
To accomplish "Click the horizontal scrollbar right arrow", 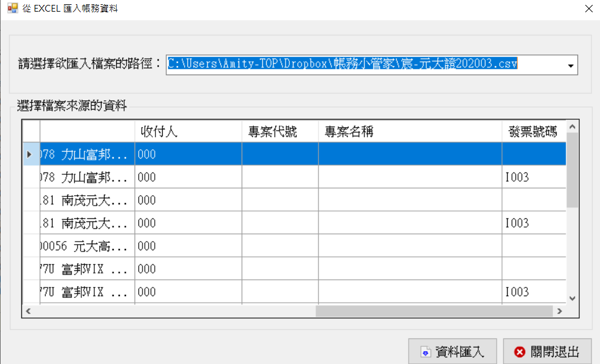I will (x=560, y=311).
